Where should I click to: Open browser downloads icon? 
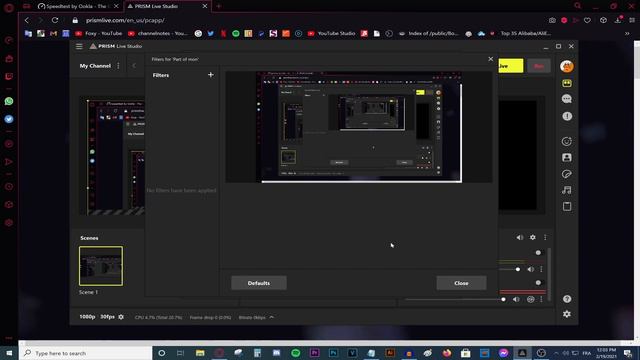pyautogui.click(x=618, y=20)
